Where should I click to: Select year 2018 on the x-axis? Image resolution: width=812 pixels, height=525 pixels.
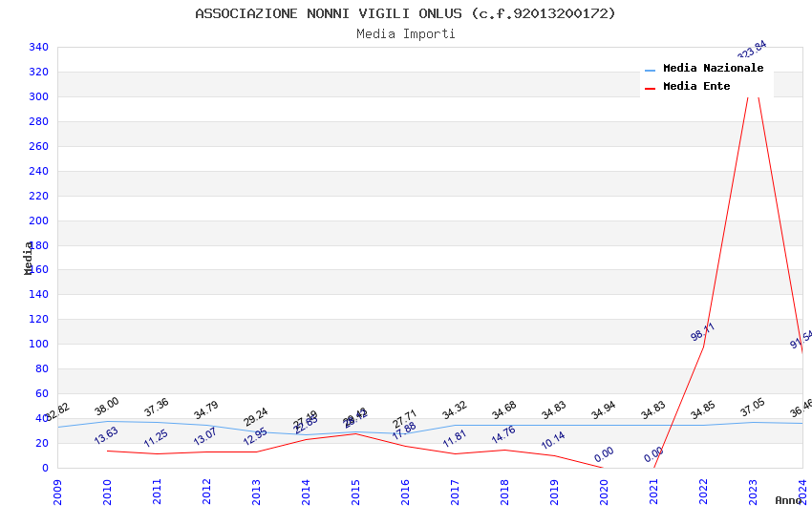click(504, 492)
